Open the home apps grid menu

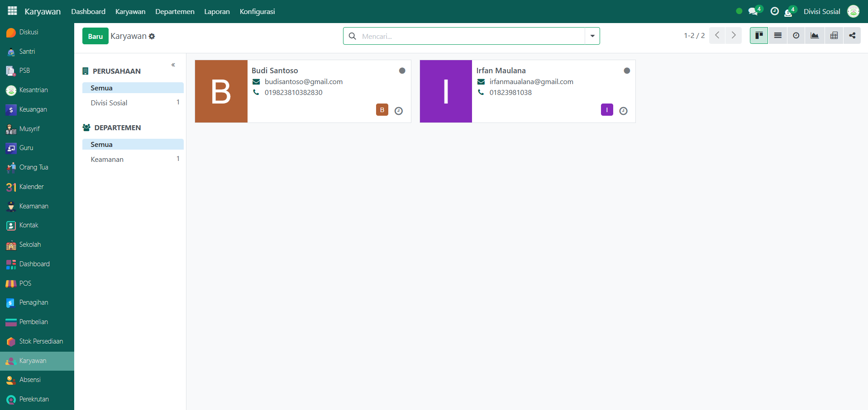coord(12,11)
